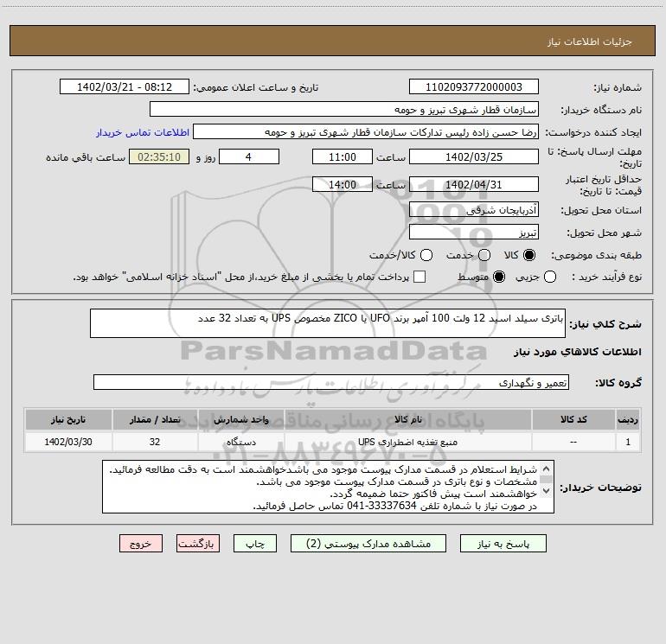Select the کالا/خدمت radio button
The image size is (666, 644).
pos(426,255)
